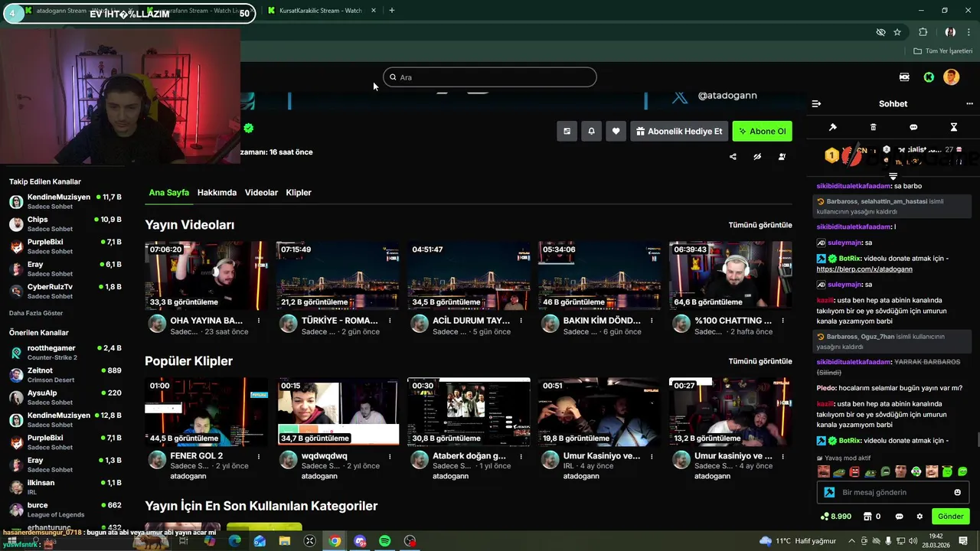Open the moderator hammer tool in chat header
The image size is (980, 551).
pos(833,127)
